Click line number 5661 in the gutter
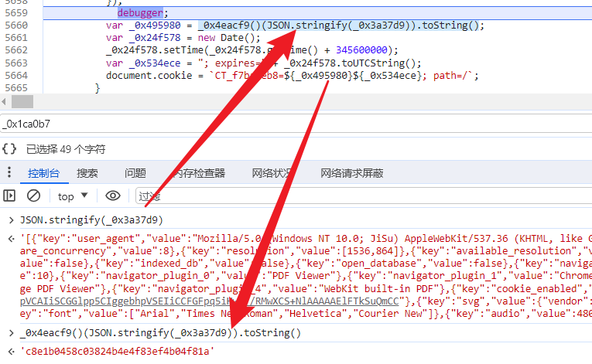 (16, 38)
